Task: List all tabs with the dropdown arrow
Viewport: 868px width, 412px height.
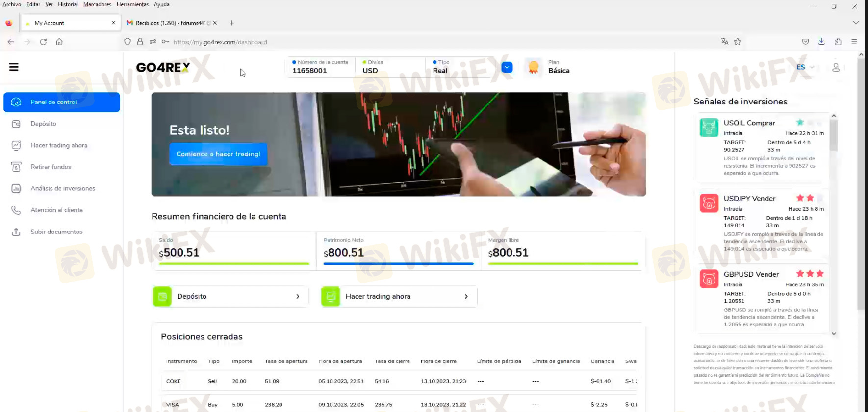Action: (856, 23)
